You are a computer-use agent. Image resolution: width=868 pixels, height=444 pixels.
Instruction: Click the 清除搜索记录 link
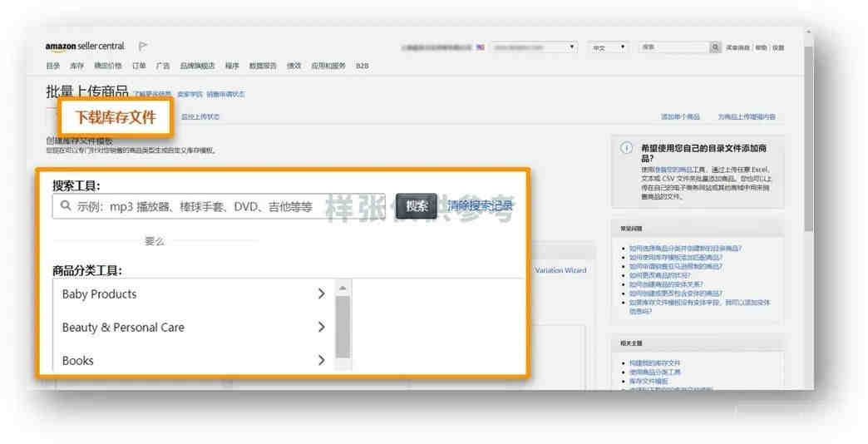tap(480, 206)
